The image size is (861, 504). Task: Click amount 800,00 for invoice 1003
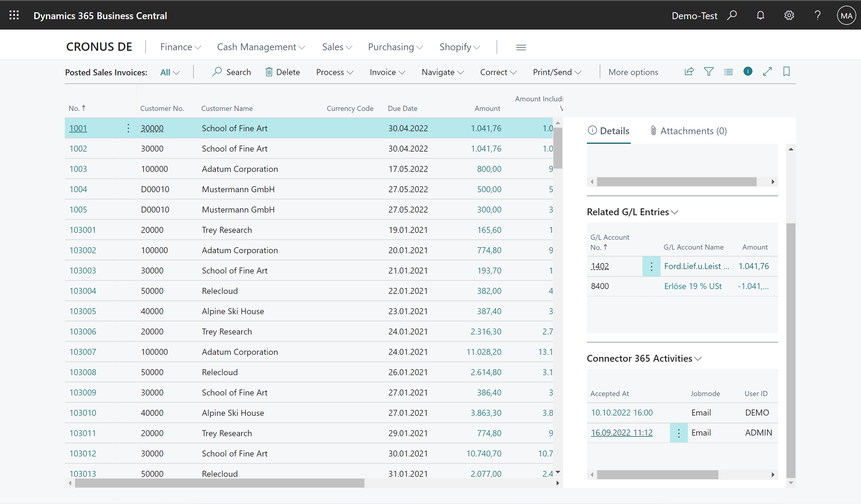click(x=489, y=169)
